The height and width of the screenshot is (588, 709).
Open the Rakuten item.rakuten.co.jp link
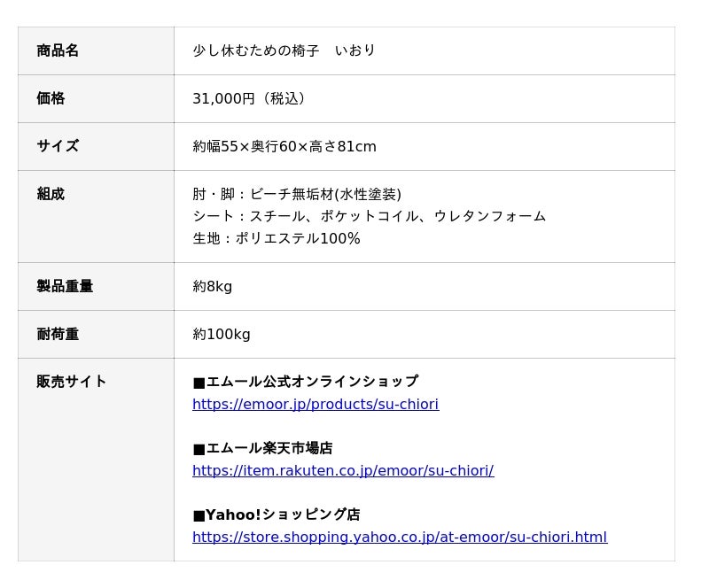343,471
